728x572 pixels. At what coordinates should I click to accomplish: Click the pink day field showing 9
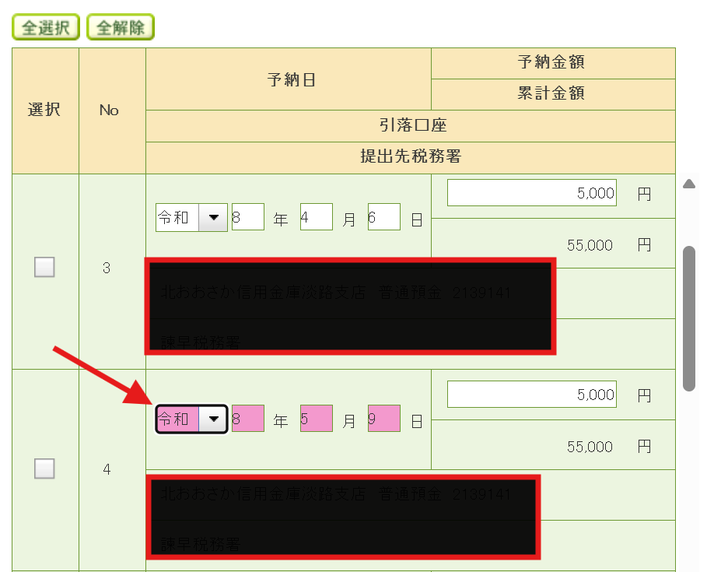pyautogui.click(x=383, y=419)
